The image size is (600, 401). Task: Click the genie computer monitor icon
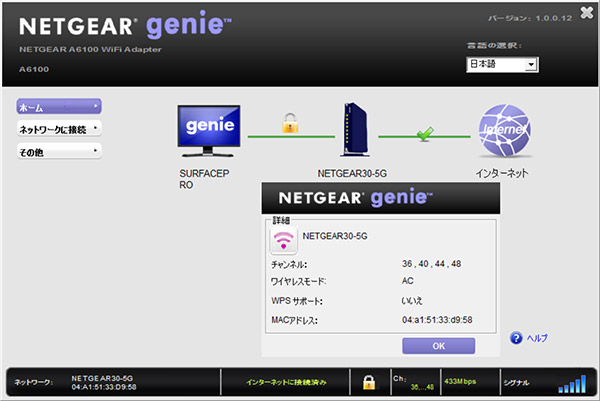209,130
